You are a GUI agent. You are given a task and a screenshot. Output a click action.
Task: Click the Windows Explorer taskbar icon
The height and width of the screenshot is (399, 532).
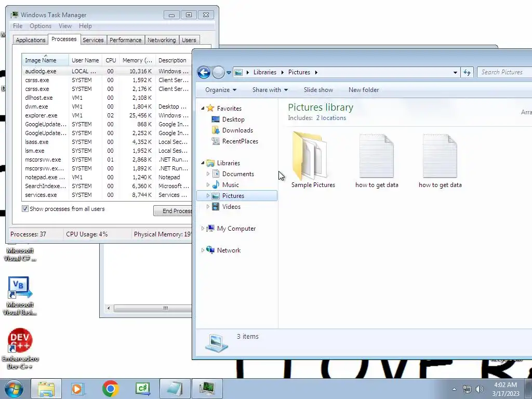46,389
